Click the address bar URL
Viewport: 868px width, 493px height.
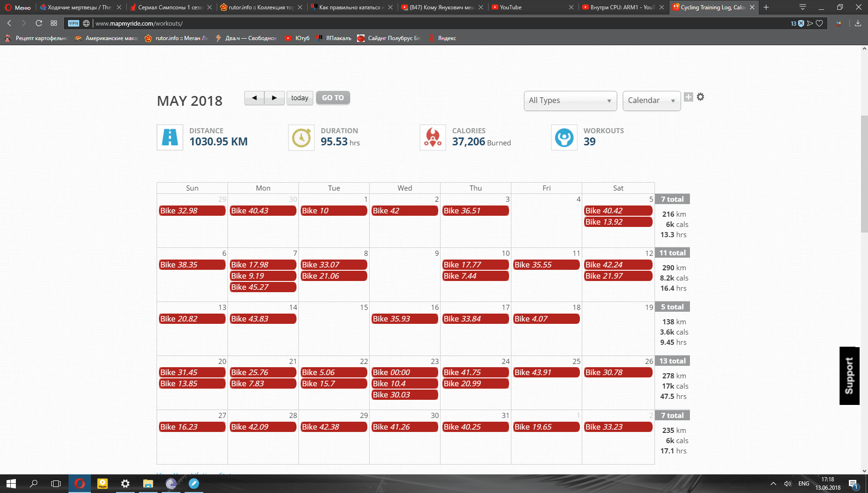click(139, 23)
